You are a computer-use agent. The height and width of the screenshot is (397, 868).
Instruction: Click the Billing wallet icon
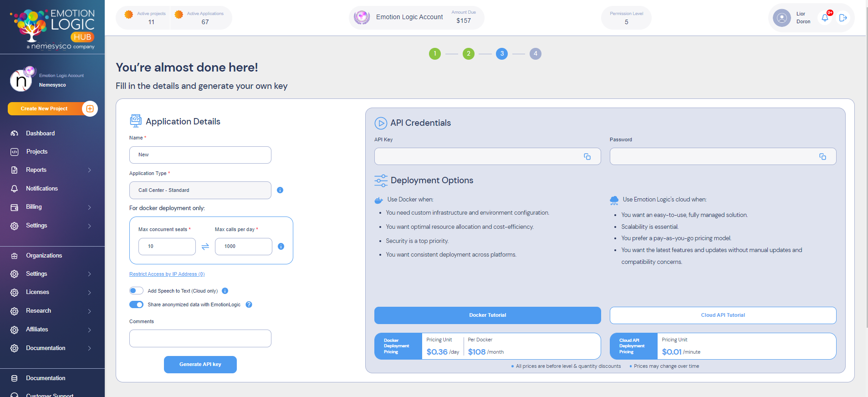(x=15, y=207)
